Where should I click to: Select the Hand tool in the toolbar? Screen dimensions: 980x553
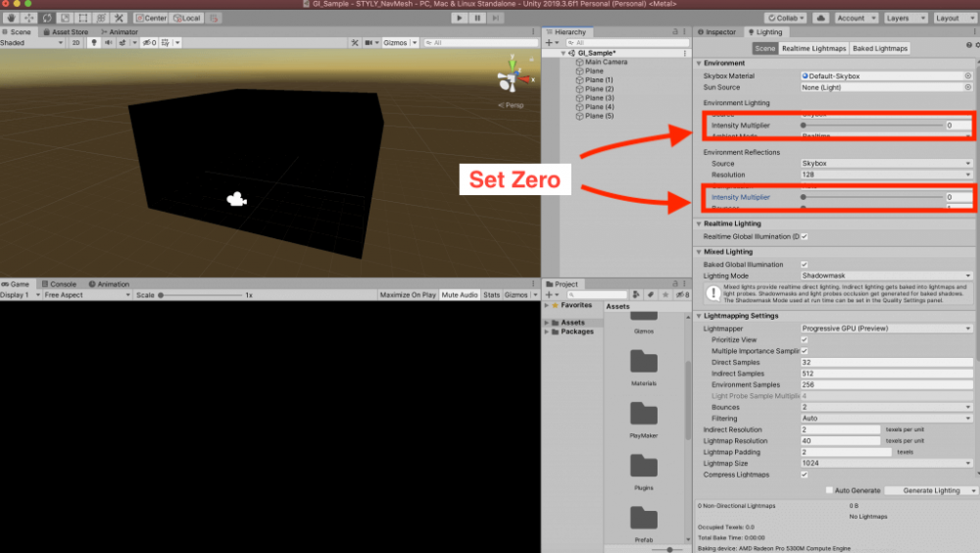pyautogui.click(x=10, y=18)
